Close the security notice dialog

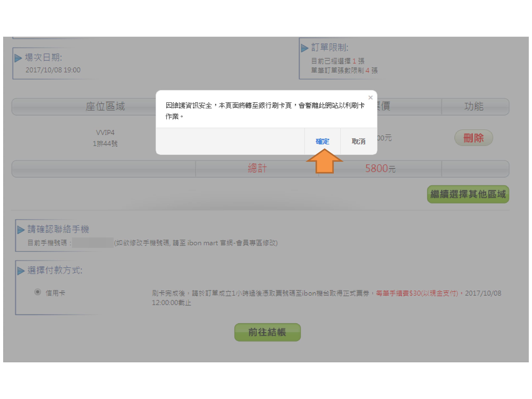[370, 97]
